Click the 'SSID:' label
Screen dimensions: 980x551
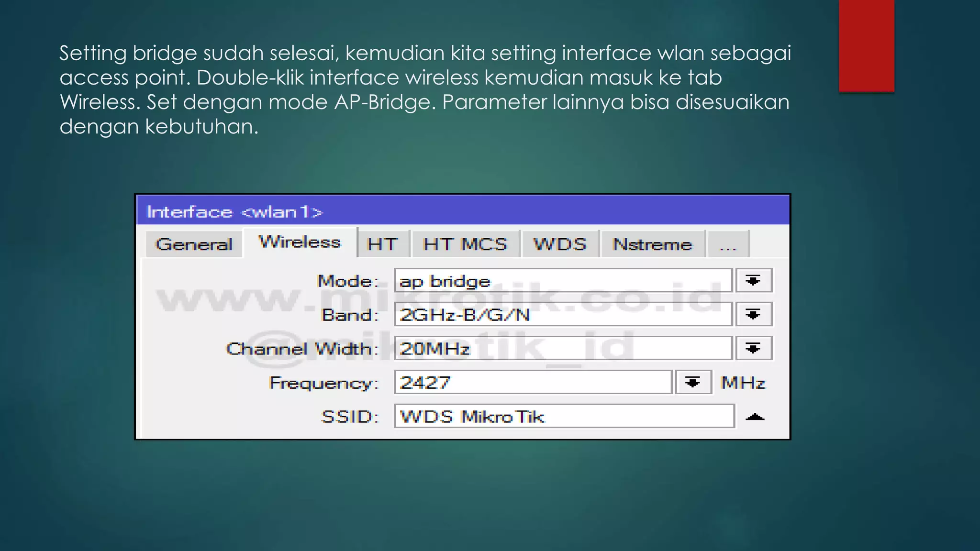(x=350, y=417)
